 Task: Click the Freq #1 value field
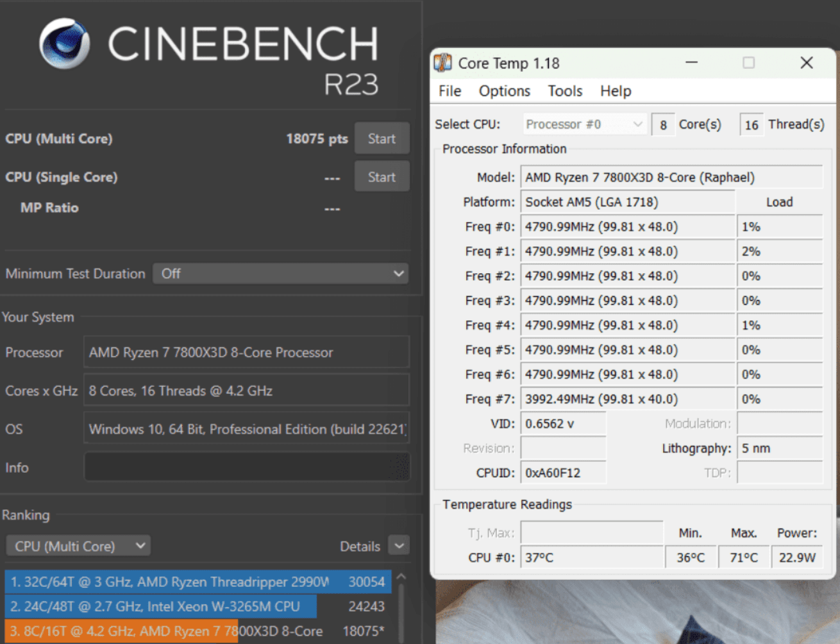point(628,251)
